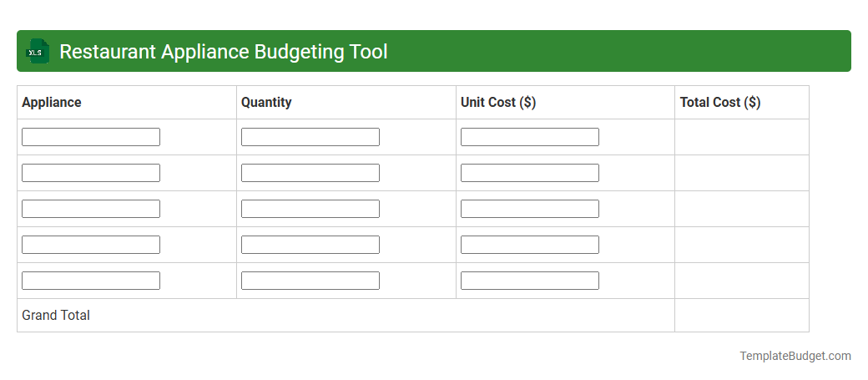Focus the third row Unit Cost input field
This screenshot has height=380, width=868.
tap(530, 209)
